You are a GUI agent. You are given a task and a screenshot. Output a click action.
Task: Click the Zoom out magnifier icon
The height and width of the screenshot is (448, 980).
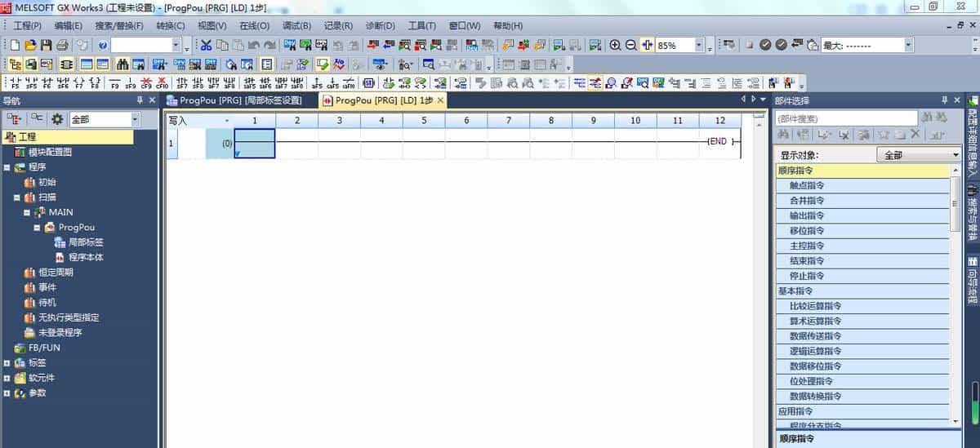[630, 45]
